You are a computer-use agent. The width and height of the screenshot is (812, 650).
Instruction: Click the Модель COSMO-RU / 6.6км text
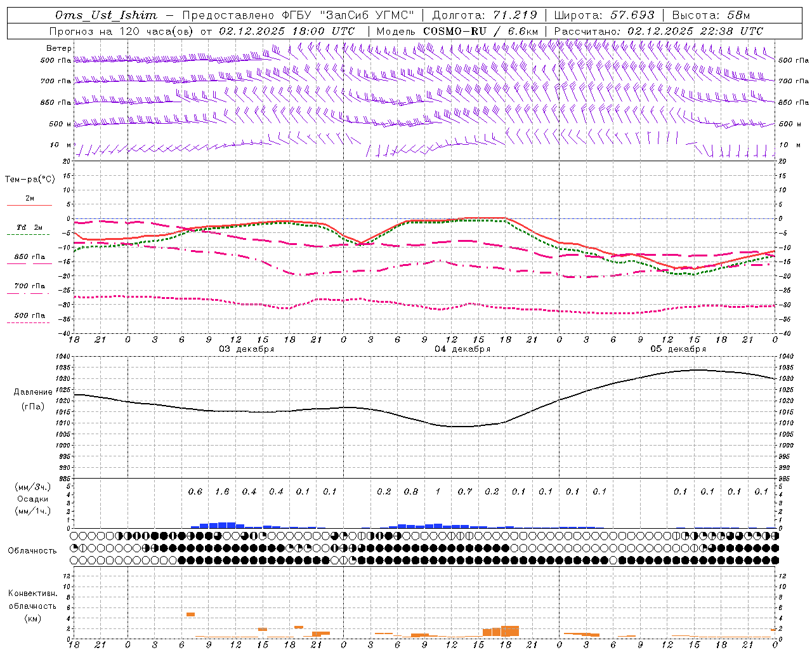(x=457, y=31)
